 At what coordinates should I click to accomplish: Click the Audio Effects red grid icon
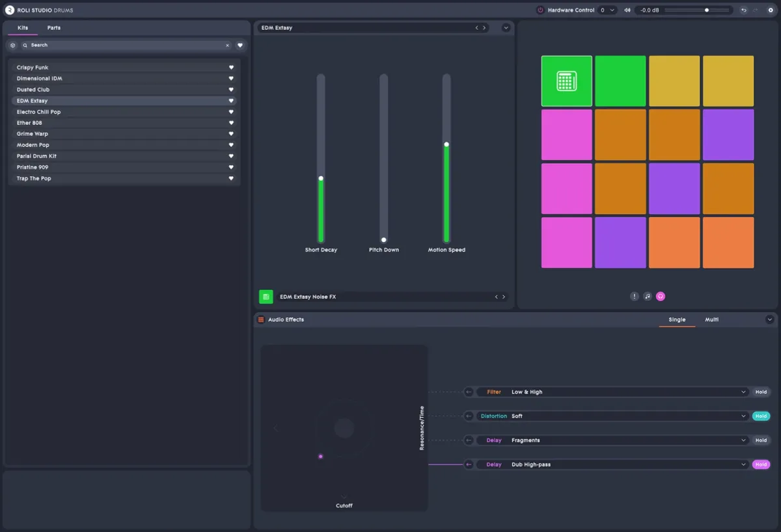(261, 319)
